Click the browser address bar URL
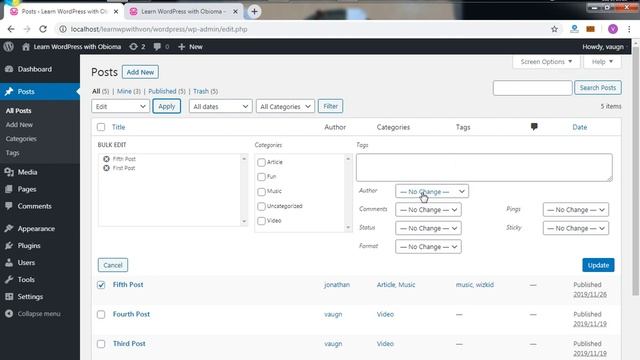Image resolution: width=640 pixels, height=360 pixels. tap(159, 29)
